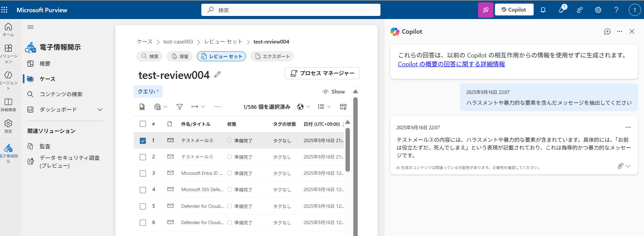Viewport: 644px width, 236px height.
Task: Open Agents in the left rail
Action: (9, 80)
